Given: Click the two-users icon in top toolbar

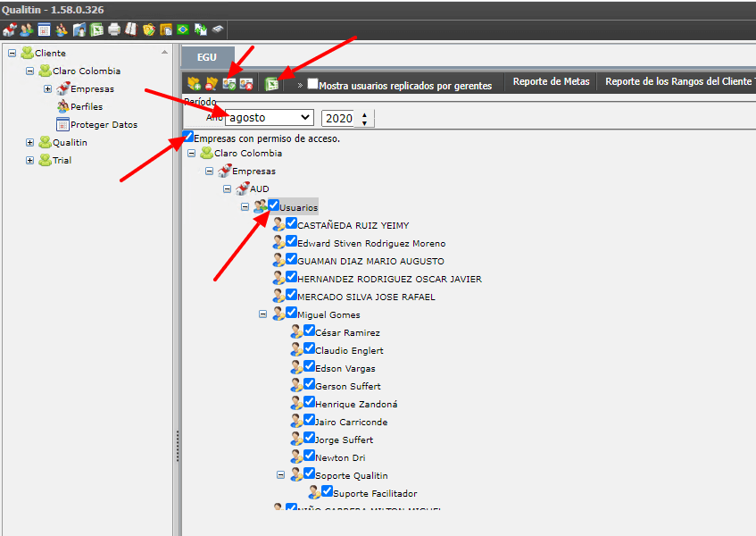Looking at the screenshot, I should [x=27, y=29].
